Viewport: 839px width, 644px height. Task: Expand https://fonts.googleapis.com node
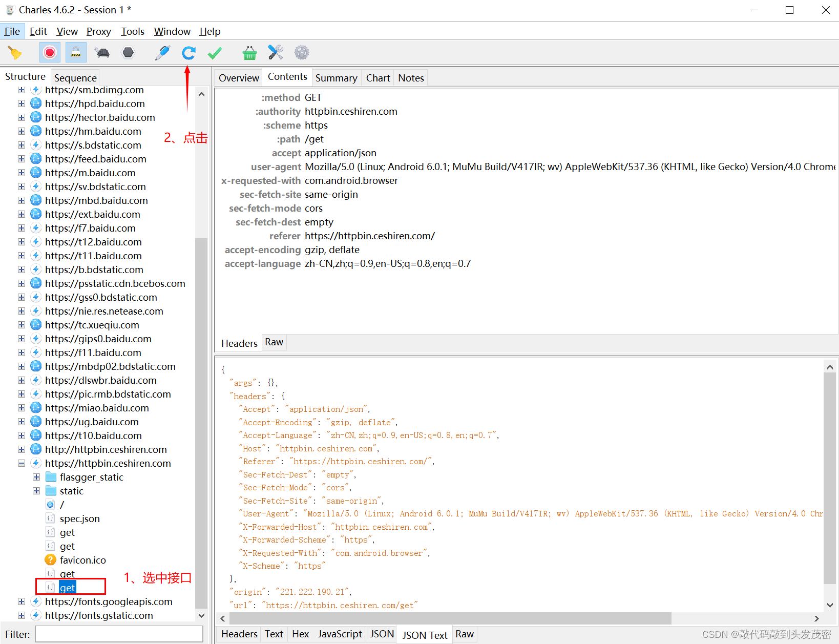[x=22, y=601]
